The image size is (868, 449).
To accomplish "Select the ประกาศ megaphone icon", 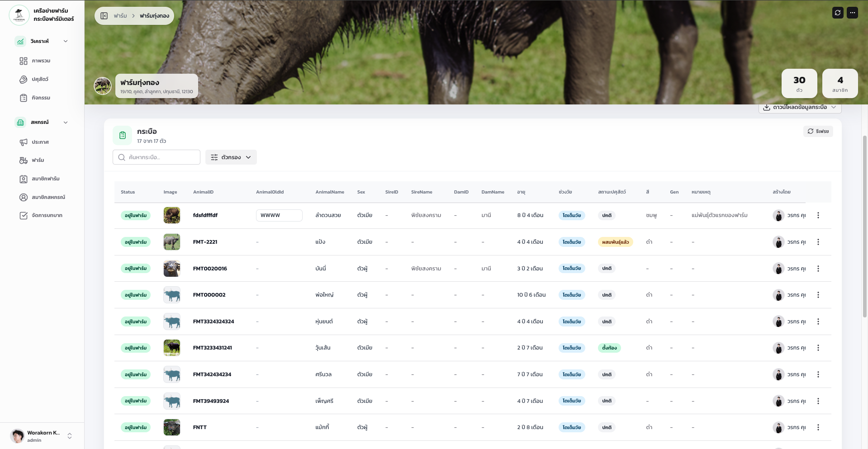I will pyautogui.click(x=24, y=142).
